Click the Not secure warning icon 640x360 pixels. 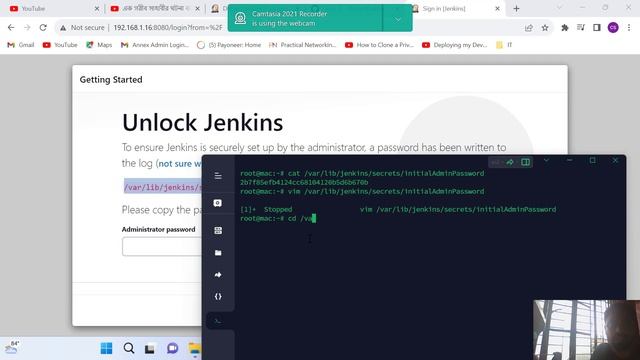click(x=63, y=28)
